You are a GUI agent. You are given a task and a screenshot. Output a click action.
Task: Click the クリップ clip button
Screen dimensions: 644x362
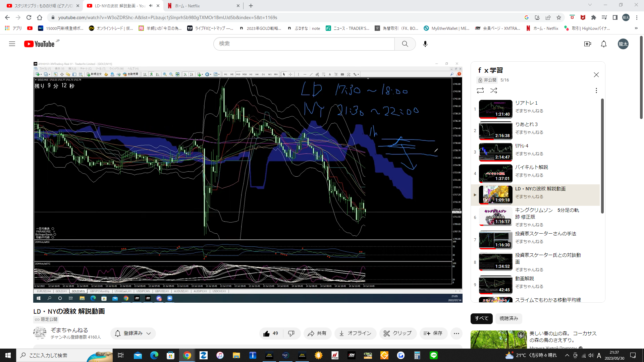(x=397, y=333)
